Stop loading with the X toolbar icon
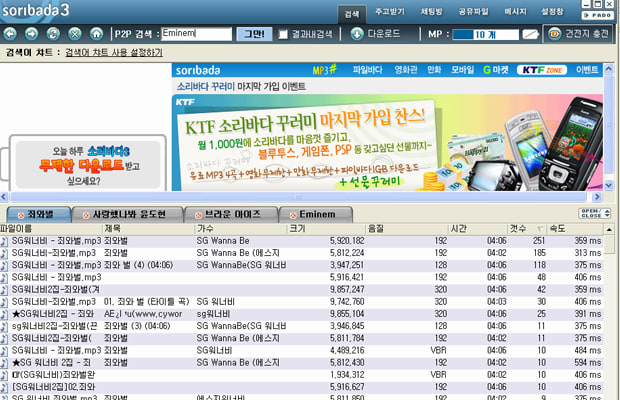The height and width of the screenshot is (400, 620). [75, 34]
